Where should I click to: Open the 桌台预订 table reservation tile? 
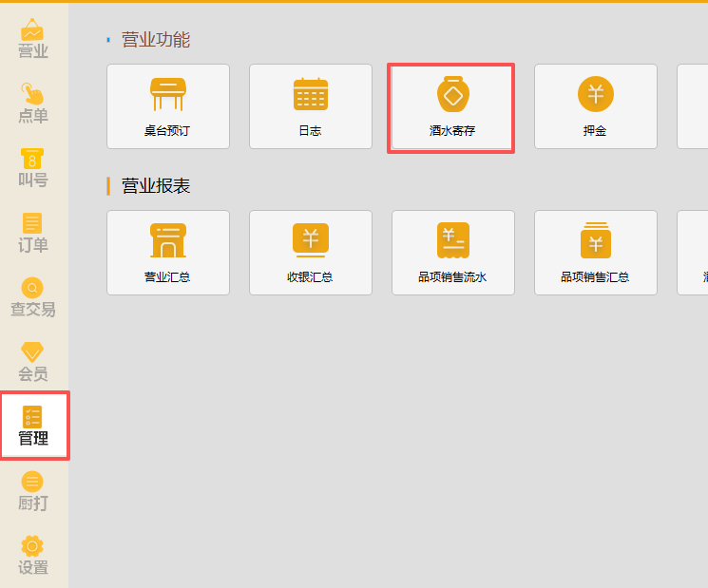point(168,106)
